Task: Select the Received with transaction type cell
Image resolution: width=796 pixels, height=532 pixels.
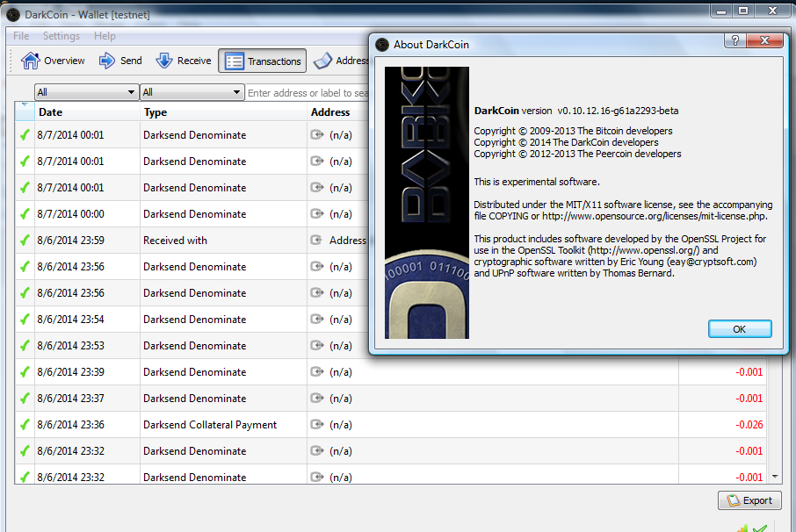Action: [x=223, y=241]
